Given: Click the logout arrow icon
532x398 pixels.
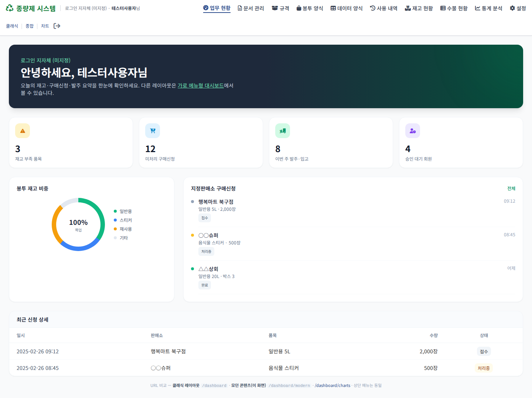Looking at the screenshot, I should point(57,26).
